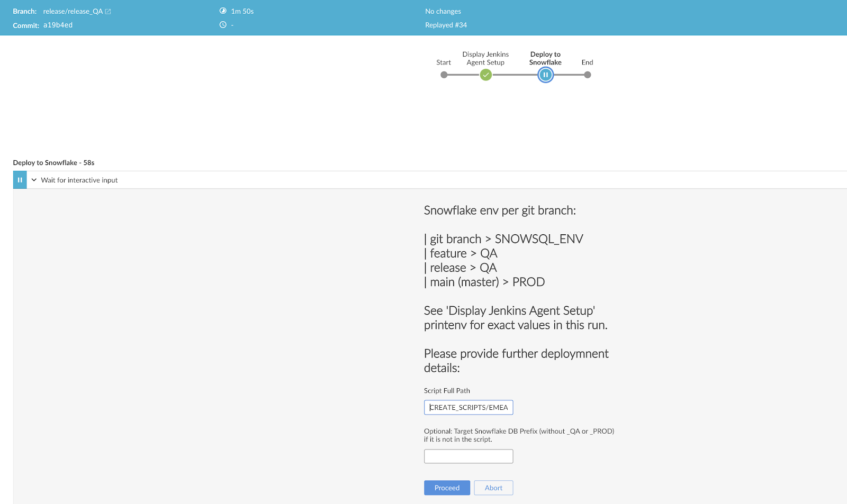This screenshot has width=847, height=504.
Task: Open the release/release_QA branch external link icon
Action: click(108, 12)
